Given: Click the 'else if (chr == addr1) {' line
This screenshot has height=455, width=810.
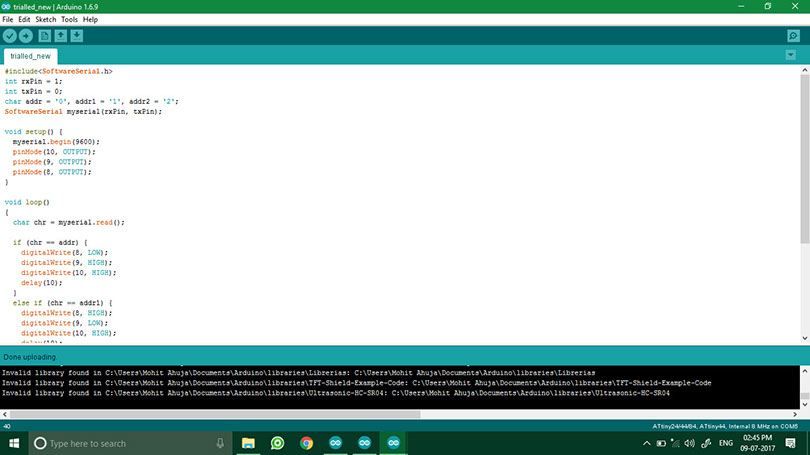Looking at the screenshot, I should point(63,303).
